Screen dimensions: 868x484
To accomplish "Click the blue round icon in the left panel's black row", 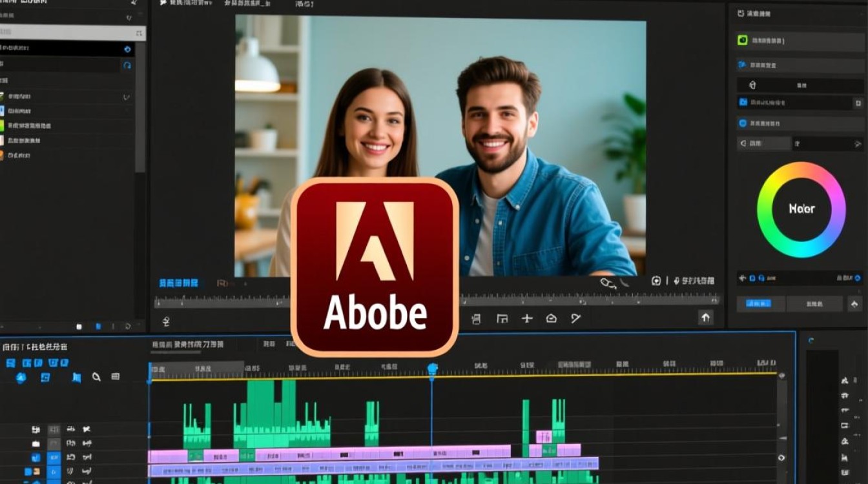I will tap(127, 49).
